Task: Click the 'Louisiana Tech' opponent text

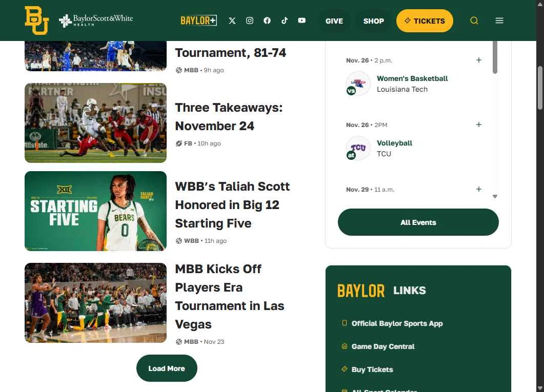Action: click(402, 89)
